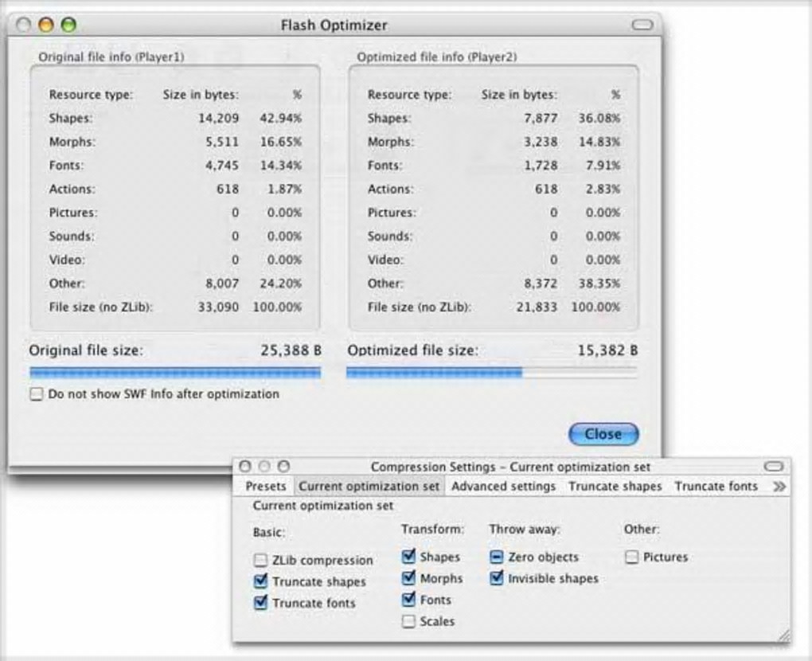Click the original file size value 25,388 B
Viewport: 812px width, 661px height.
click(291, 350)
